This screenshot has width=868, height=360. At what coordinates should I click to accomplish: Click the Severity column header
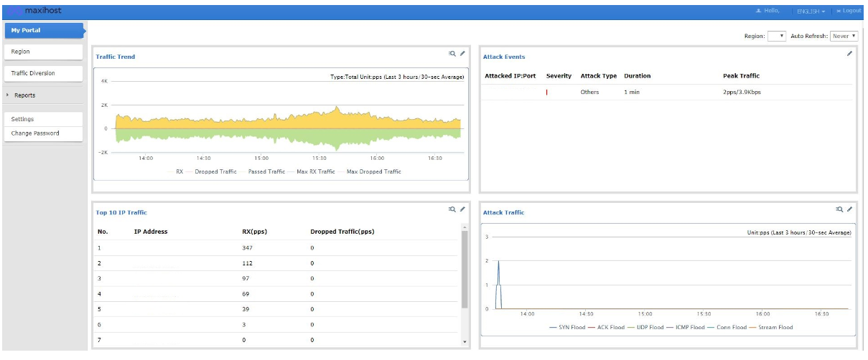tap(559, 76)
